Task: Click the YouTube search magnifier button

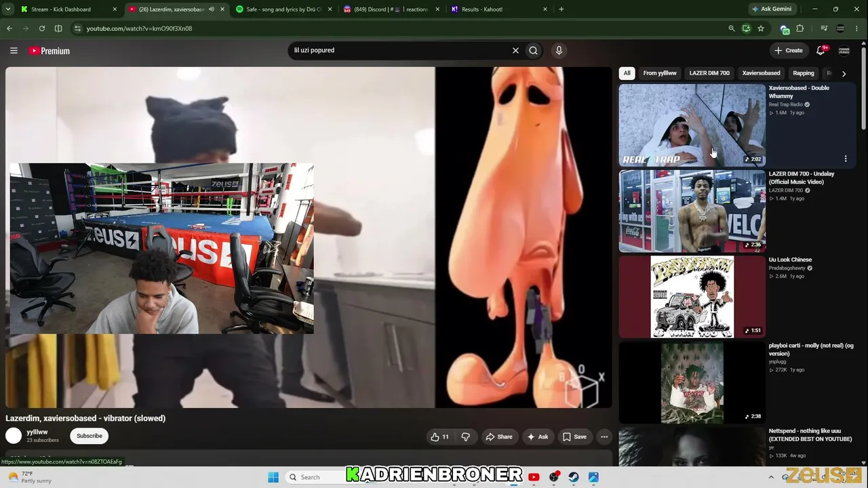Action: point(534,50)
